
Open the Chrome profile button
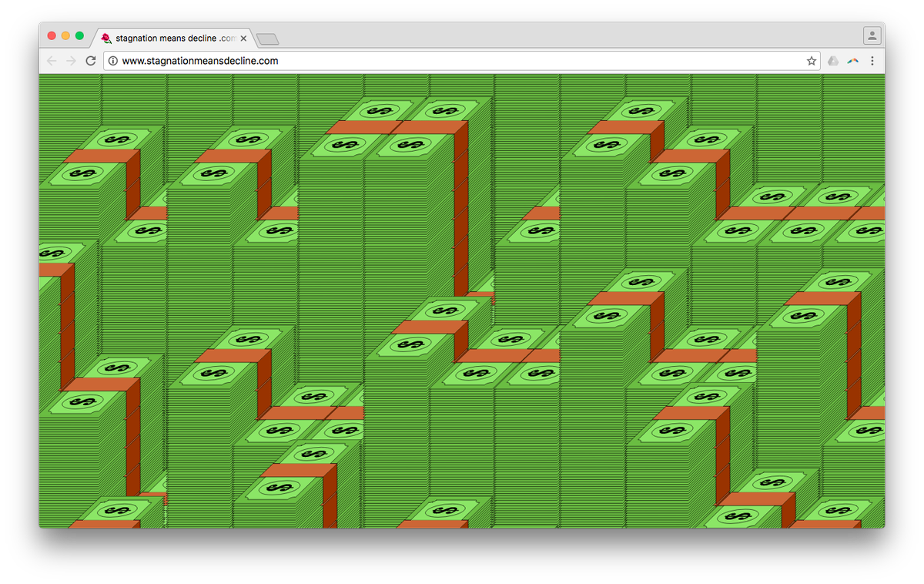click(x=872, y=35)
